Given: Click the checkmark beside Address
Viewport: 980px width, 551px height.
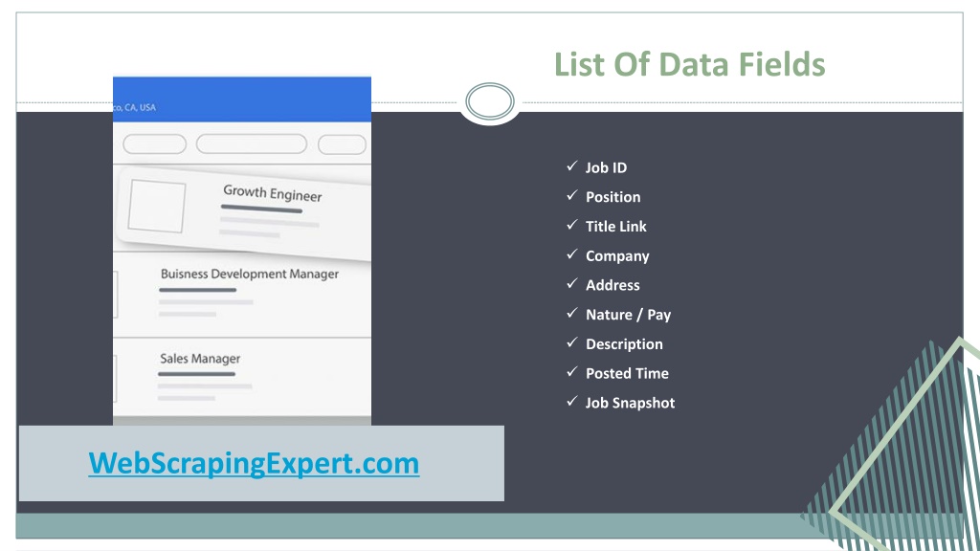Looking at the screenshot, I should pos(572,283).
